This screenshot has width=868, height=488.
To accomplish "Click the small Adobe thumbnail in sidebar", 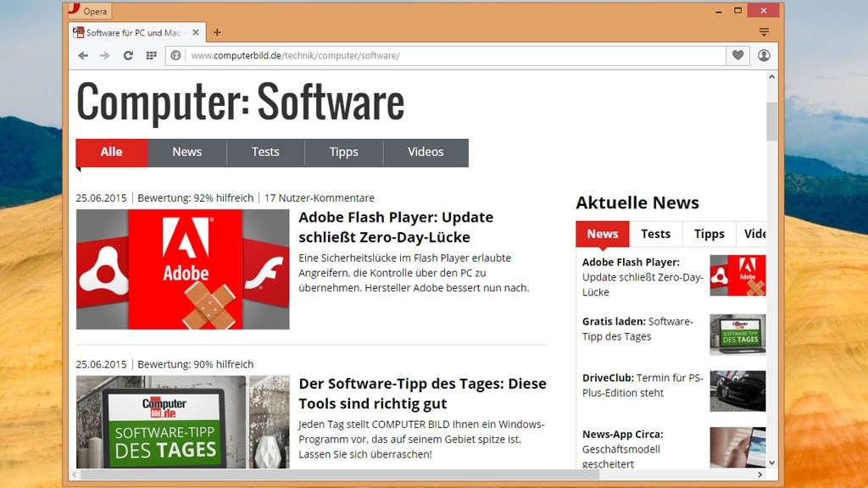I will click(x=738, y=275).
